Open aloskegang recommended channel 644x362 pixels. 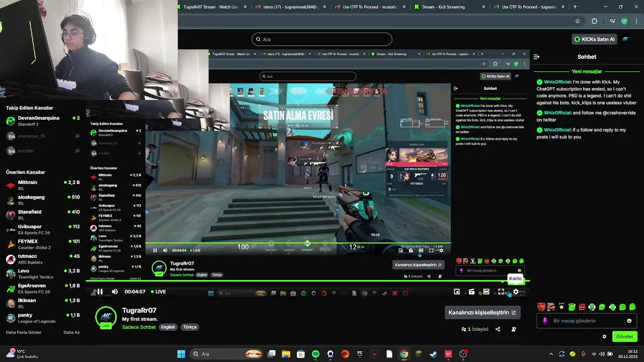(x=43, y=200)
